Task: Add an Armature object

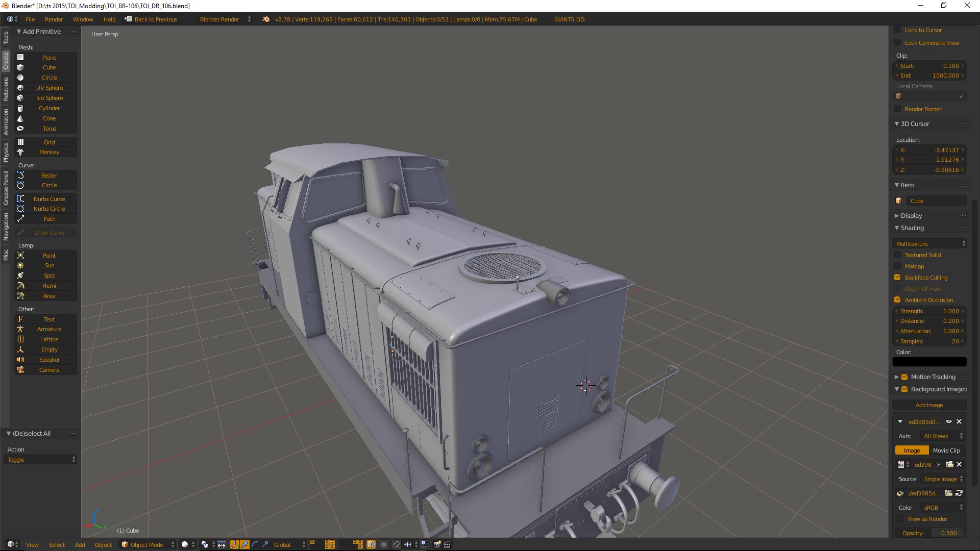Action: tap(49, 329)
